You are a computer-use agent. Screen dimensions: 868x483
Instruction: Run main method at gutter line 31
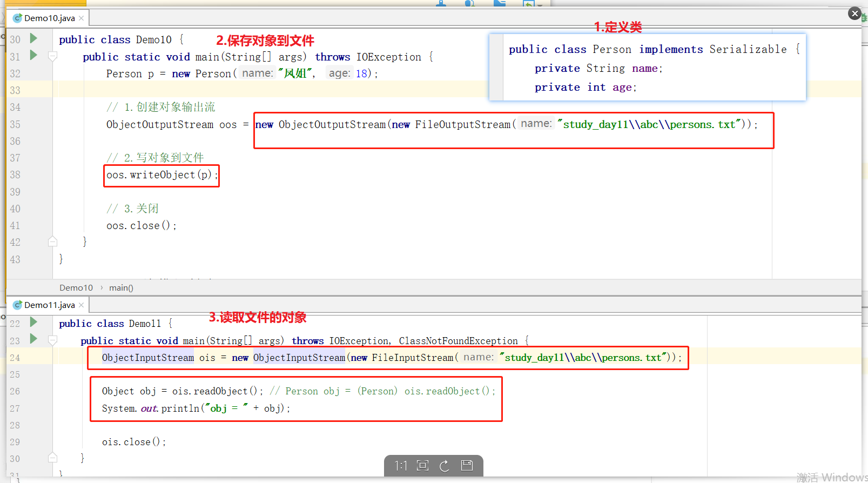tap(33, 55)
